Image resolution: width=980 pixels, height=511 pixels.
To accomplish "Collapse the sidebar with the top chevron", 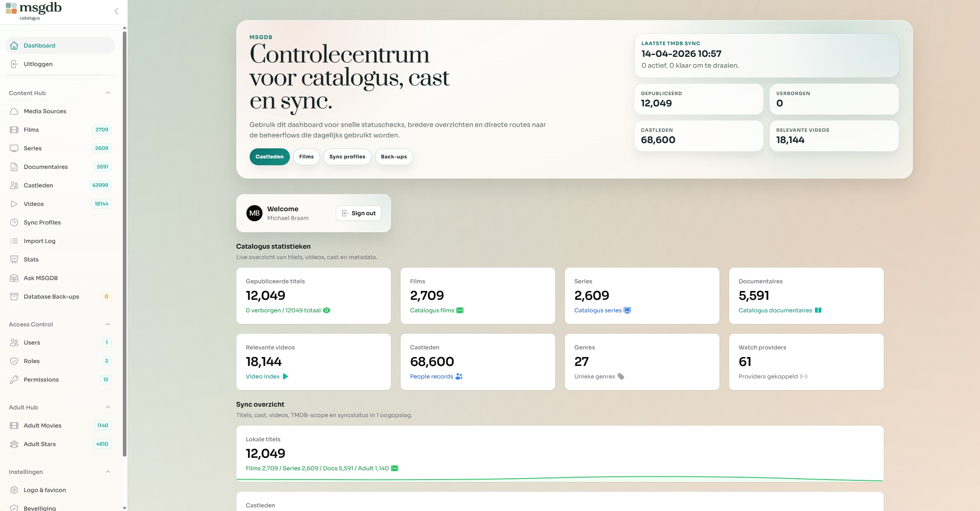I will point(116,11).
